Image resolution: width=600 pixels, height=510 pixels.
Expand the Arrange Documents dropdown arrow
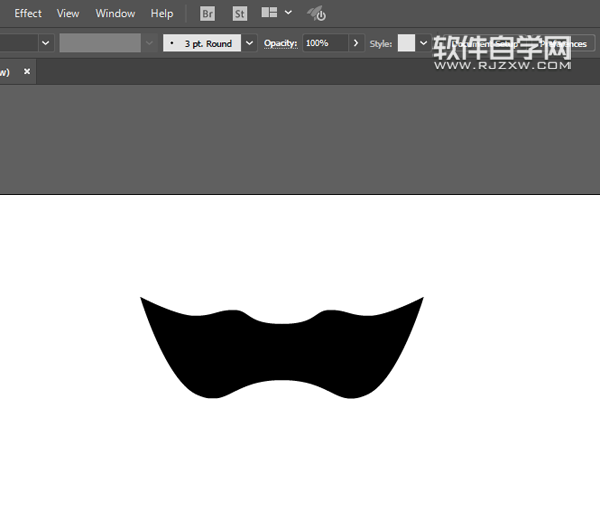288,13
